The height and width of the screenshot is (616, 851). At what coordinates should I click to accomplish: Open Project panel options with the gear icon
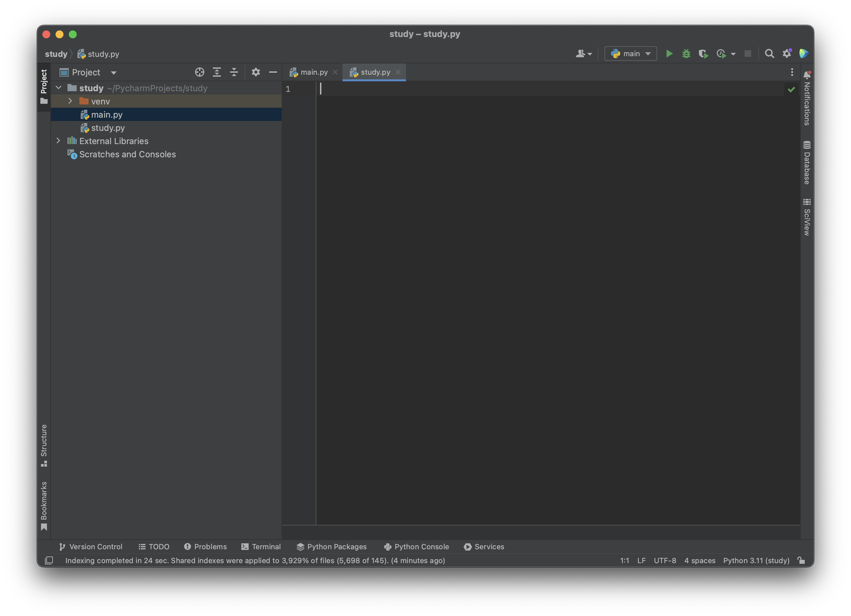point(256,72)
